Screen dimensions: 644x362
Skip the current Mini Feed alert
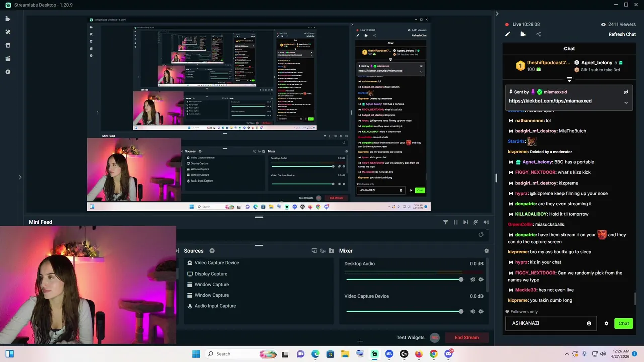point(465,222)
